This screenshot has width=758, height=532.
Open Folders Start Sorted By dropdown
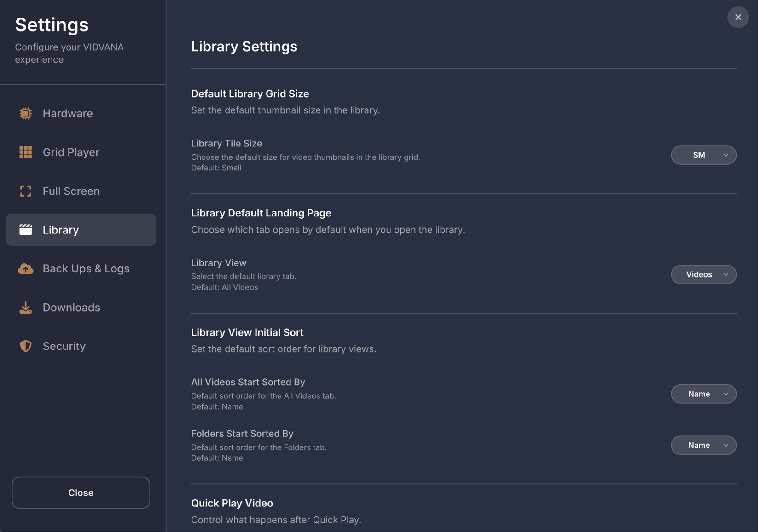click(x=703, y=445)
